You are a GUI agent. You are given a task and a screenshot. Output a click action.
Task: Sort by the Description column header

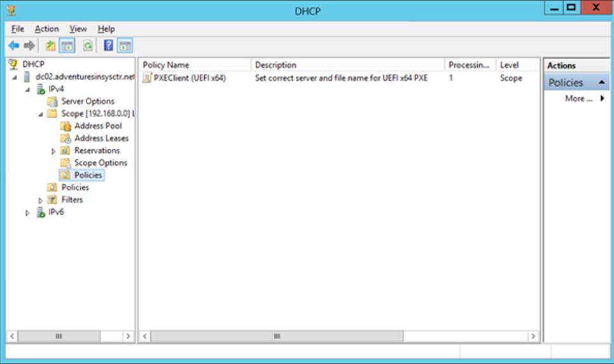[x=348, y=65]
